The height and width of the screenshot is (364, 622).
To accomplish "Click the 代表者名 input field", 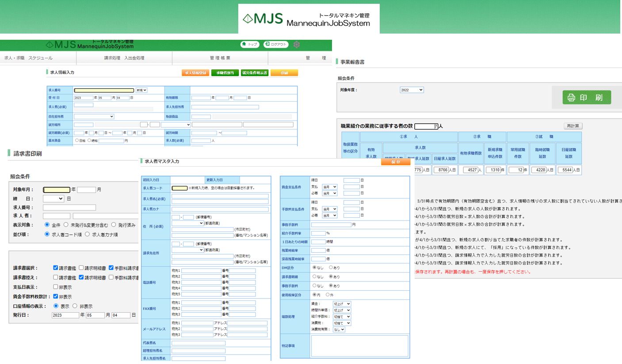I will (x=198, y=343).
